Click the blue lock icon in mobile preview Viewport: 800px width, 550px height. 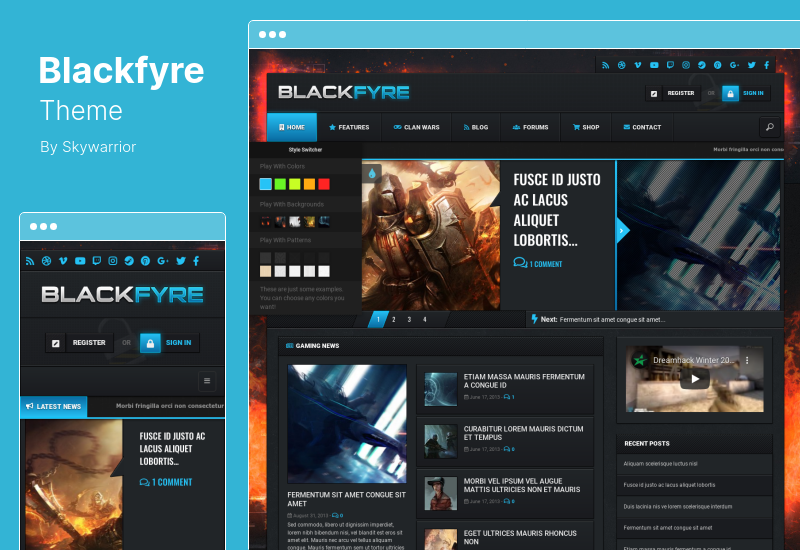click(150, 343)
